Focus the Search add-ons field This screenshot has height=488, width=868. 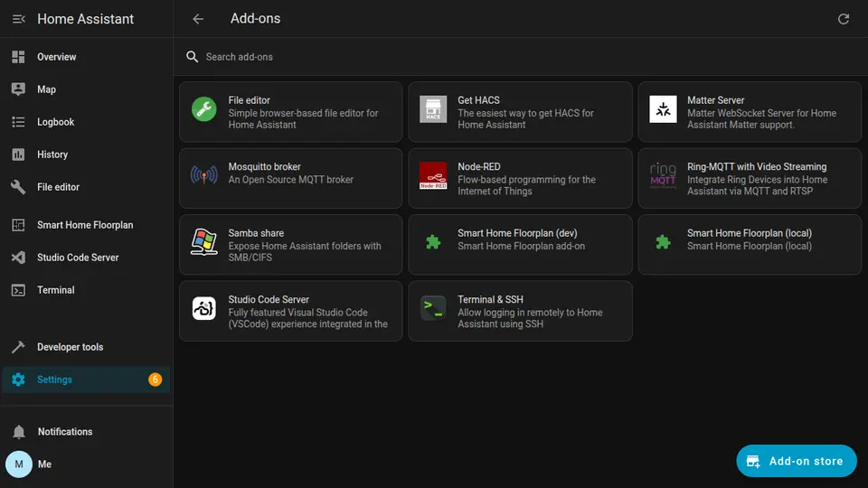pos(521,57)
